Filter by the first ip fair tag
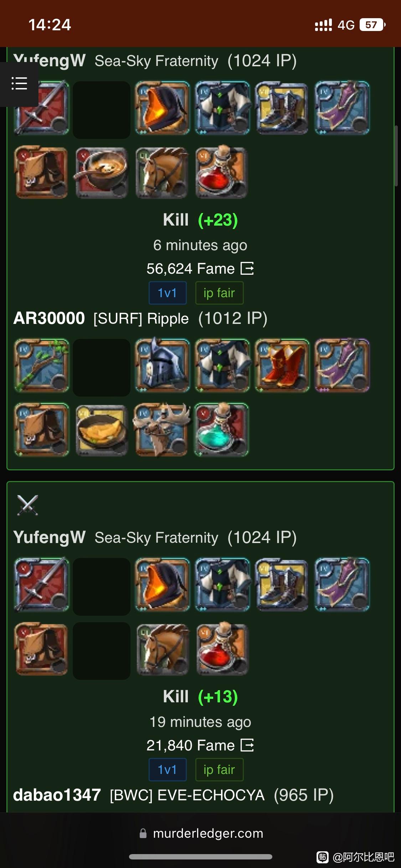 pos(219,293)
